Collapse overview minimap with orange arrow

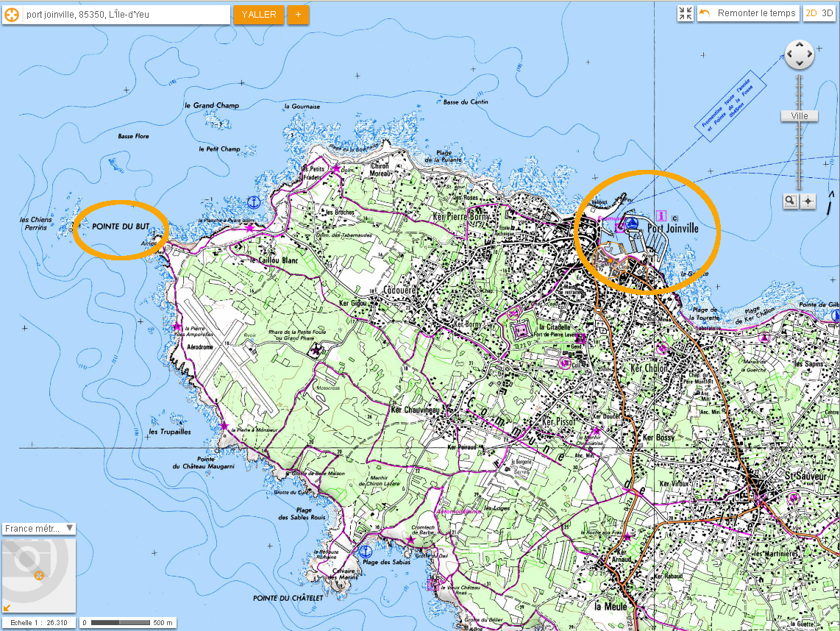point(7,607)
